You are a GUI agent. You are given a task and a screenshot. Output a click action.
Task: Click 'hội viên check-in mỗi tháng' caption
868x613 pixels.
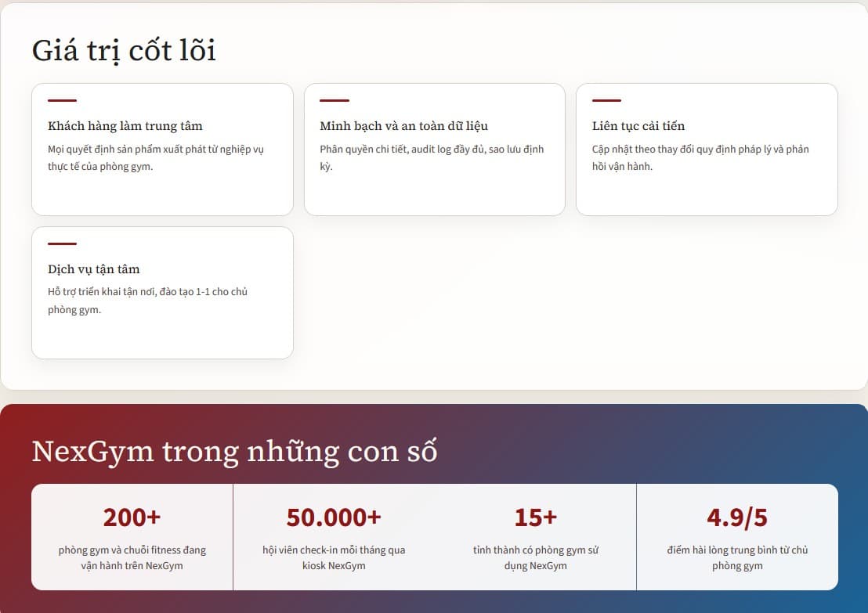(334, 557)
